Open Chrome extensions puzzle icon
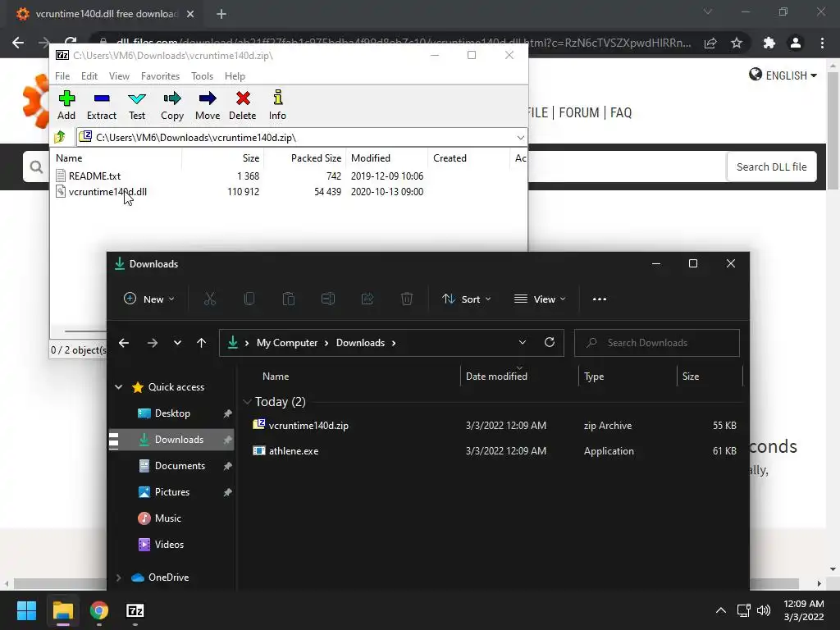The height and width of the screenshot is (630, 840). click(769, 43)
